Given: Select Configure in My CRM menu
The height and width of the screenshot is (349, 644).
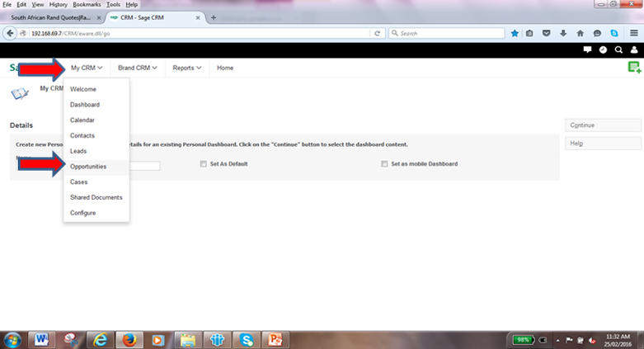Looking at the screenshot, I should tap(96, 213).
